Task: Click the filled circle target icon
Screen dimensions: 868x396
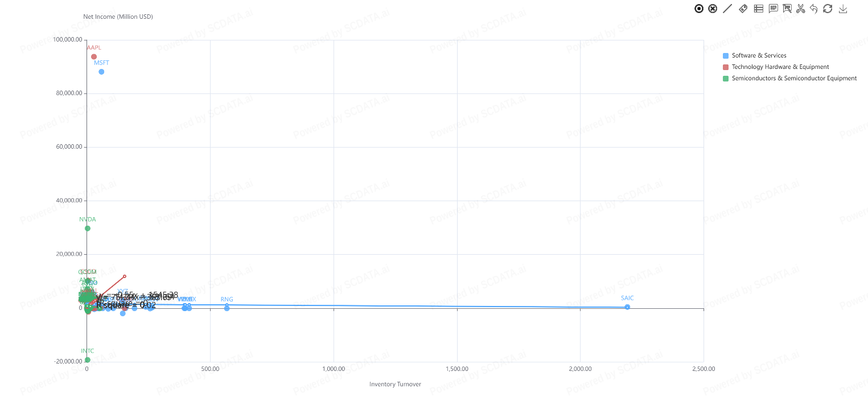Action: [x=699, y=9]
